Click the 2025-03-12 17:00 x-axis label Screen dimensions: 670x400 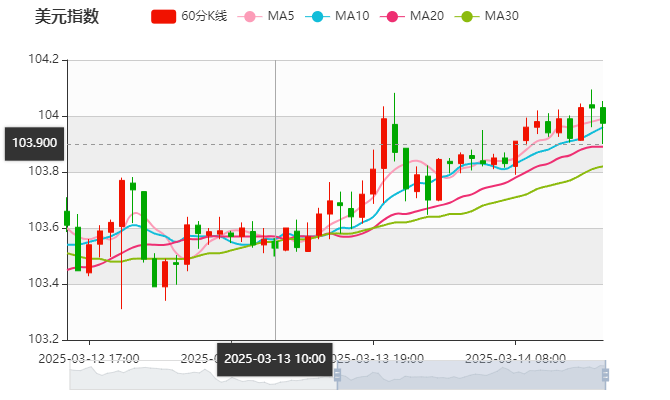pyautogui.click(x=88, y=357)
